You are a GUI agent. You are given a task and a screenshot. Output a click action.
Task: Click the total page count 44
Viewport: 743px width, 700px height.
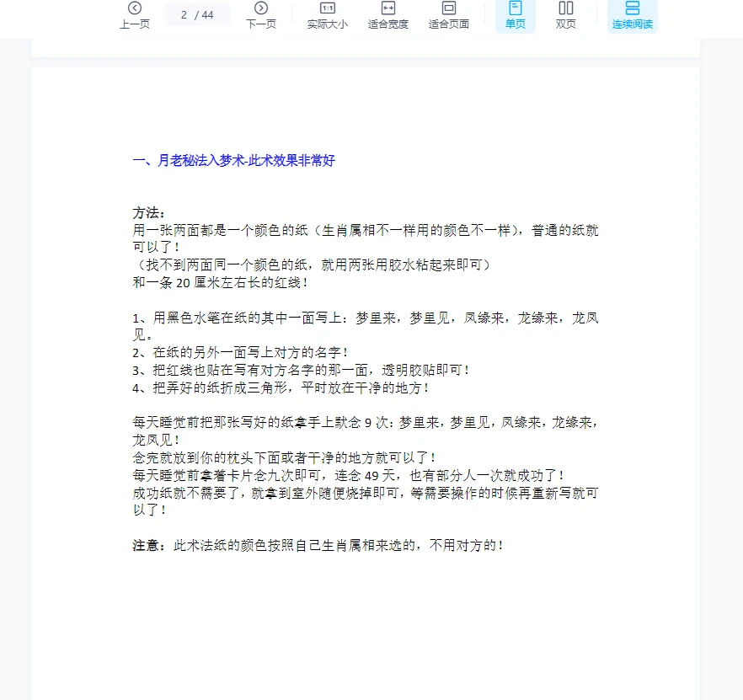coord(207,14)
